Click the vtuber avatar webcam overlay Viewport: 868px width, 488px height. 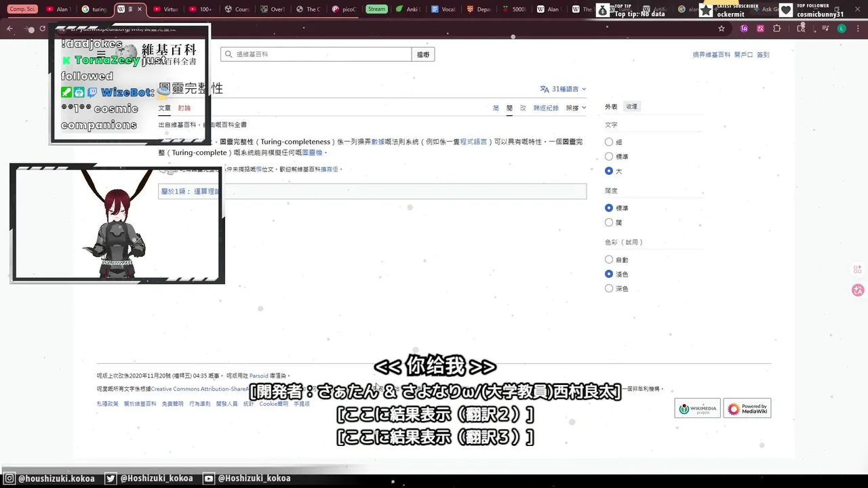tap(117, 223)
